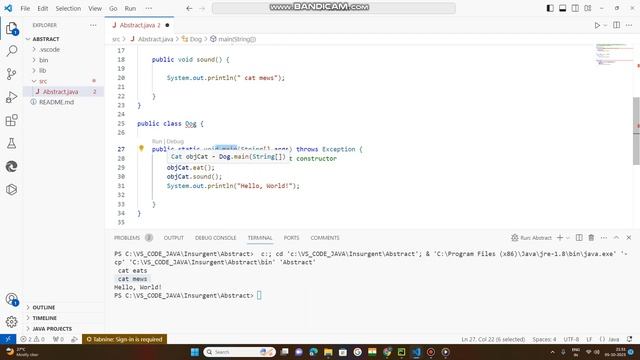
Task: Expand the bin folder
Action: tap(44, 60)
